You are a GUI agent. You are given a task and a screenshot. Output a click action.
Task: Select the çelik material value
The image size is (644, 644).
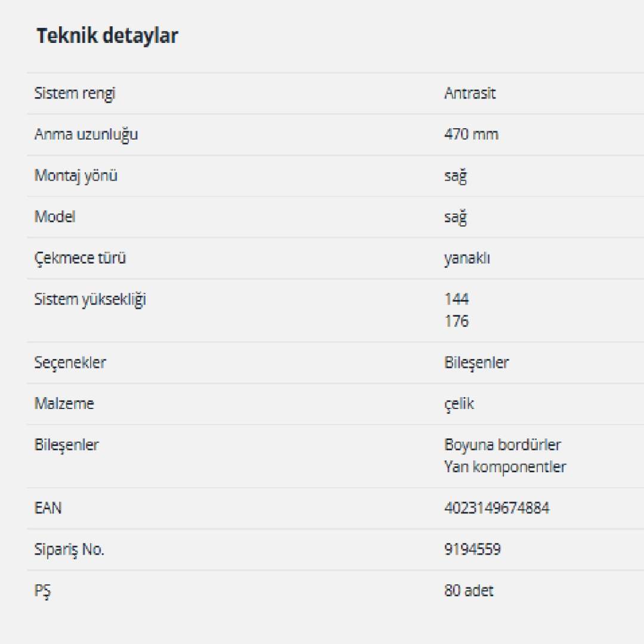tap(459, 404)
